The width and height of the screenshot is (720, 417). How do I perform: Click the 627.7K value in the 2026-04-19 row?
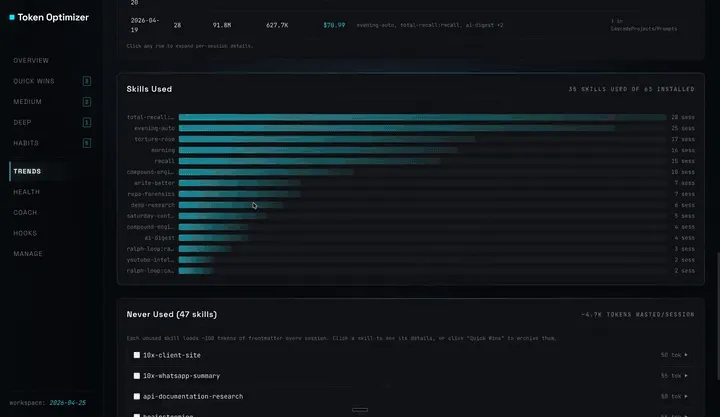[x=277, y=25]
